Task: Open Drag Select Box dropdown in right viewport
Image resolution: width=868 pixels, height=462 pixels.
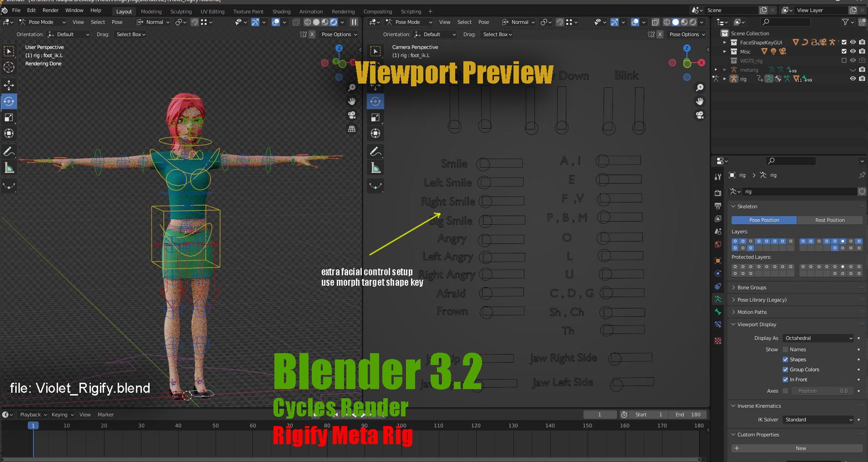Action: point(497,34)
